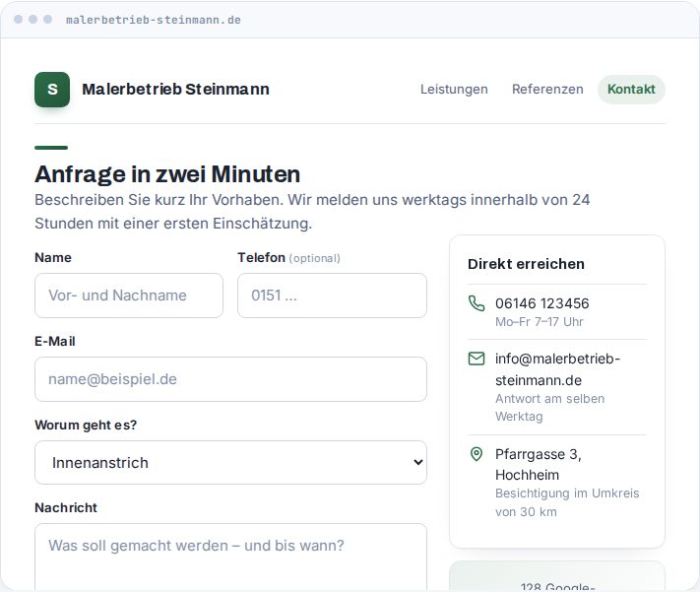
Task: Click the Pfarrgasse 3, Hochheim address
Action: [x=539, y=465]
